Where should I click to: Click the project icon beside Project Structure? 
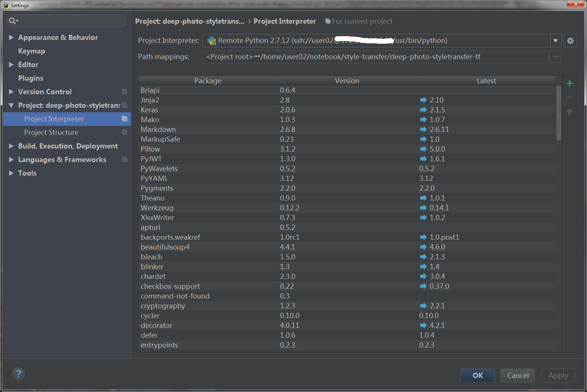coord(124,132)
